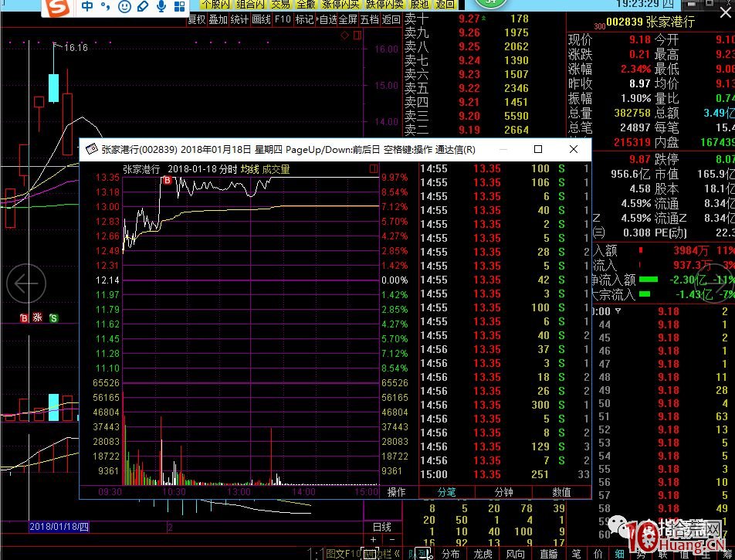
Task: Open 图文F10 at bottom bar
Action: click(345, 554)
